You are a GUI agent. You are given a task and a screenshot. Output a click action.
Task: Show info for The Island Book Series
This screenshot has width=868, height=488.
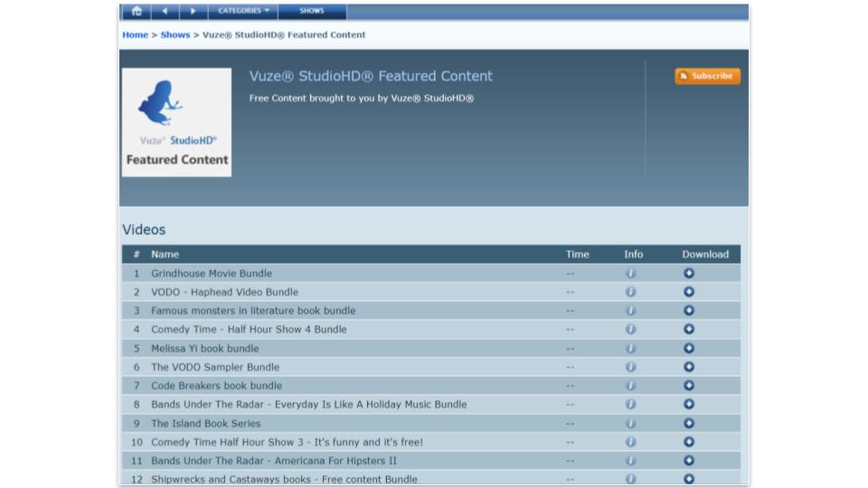630,423
